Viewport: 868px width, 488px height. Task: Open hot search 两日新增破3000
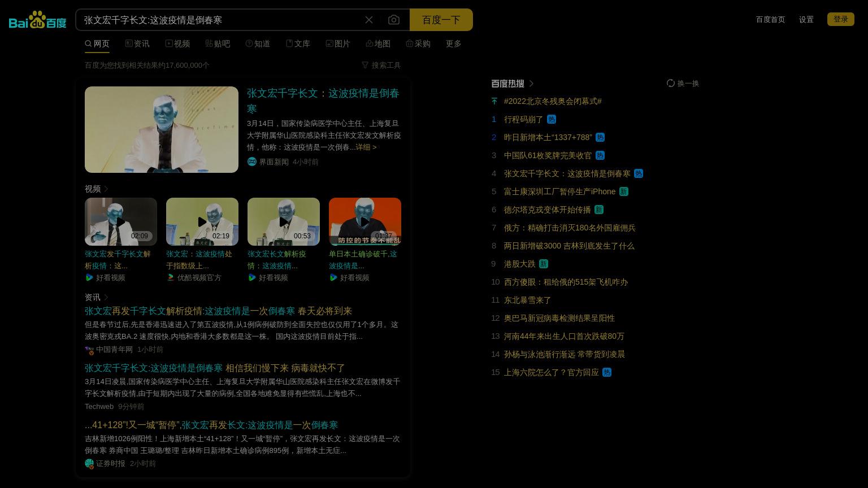point(569,246)
